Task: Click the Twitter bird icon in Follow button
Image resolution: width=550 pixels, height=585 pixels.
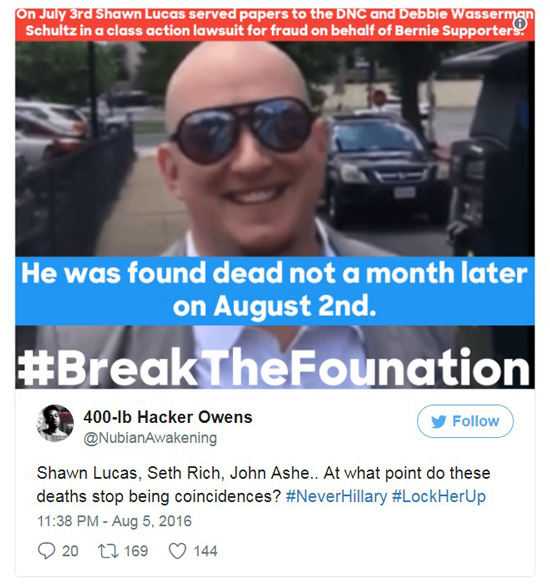Action: 439,422
